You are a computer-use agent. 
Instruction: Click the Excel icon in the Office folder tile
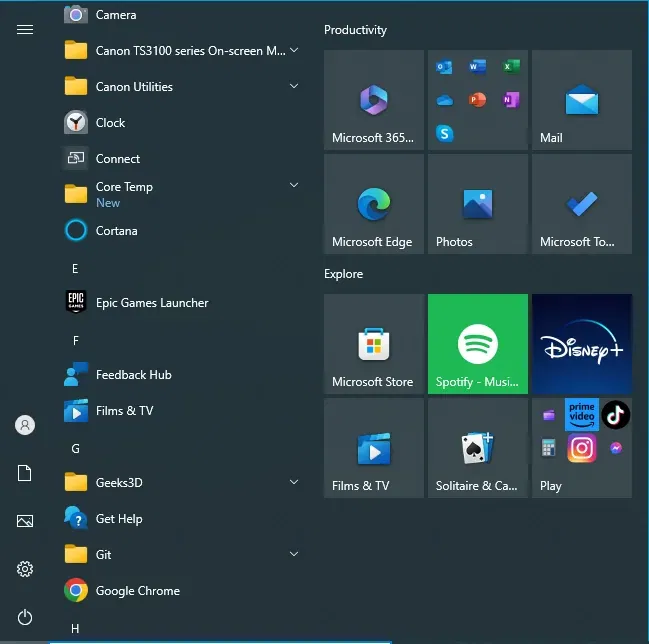(x=511, y=67)
